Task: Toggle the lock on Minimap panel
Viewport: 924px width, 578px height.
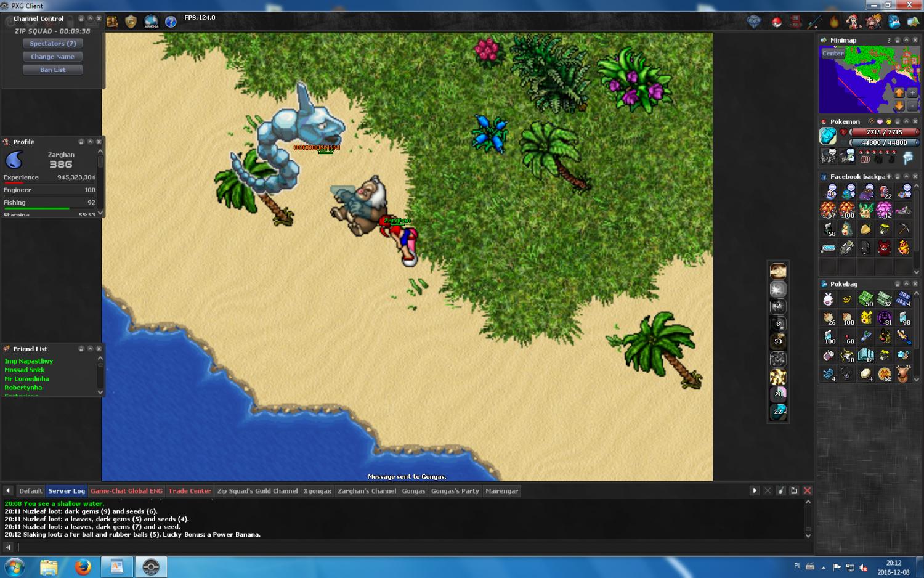Action: (898, 40)
